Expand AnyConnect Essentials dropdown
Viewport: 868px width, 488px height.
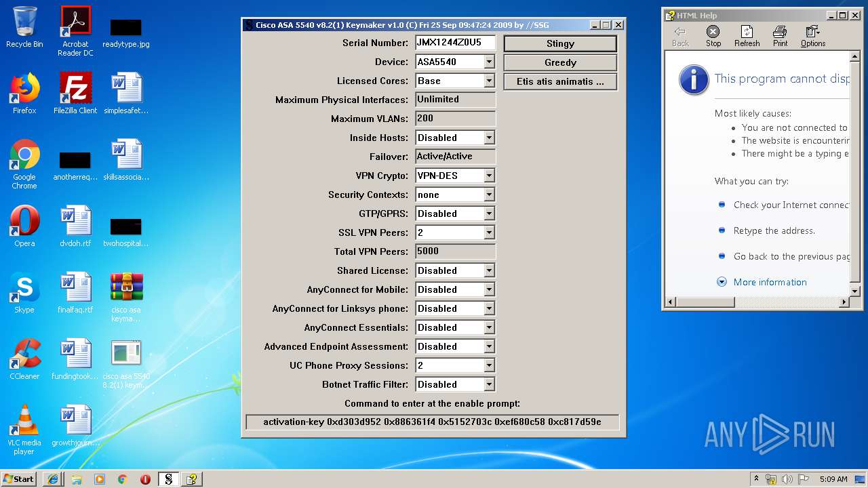[490, 327]
